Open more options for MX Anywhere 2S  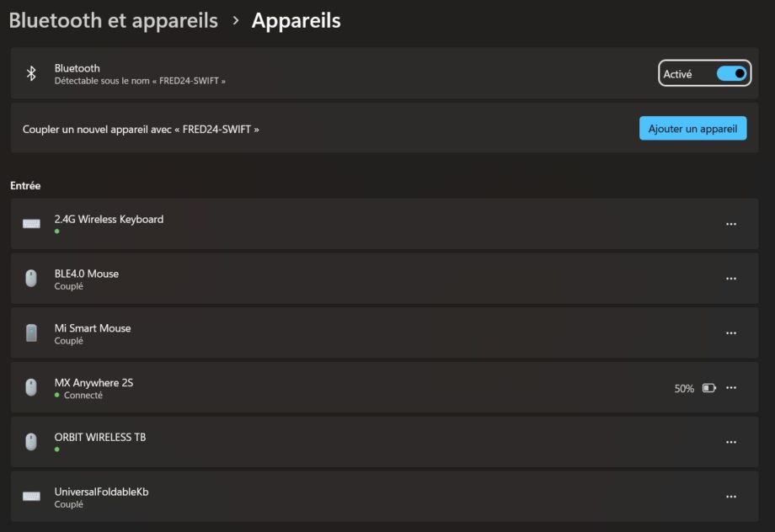(x=730, y=388)
